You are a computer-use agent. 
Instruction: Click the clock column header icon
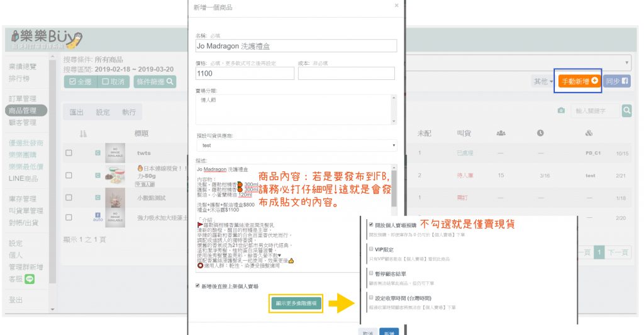[x=540, y=133]
